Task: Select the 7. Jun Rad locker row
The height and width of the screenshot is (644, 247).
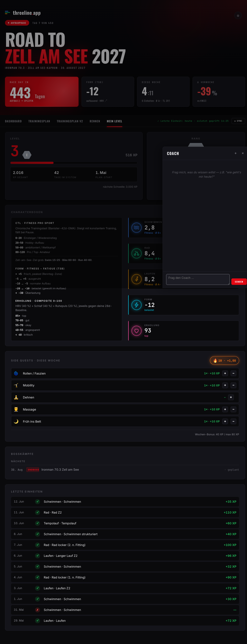Action: point(125,545)
